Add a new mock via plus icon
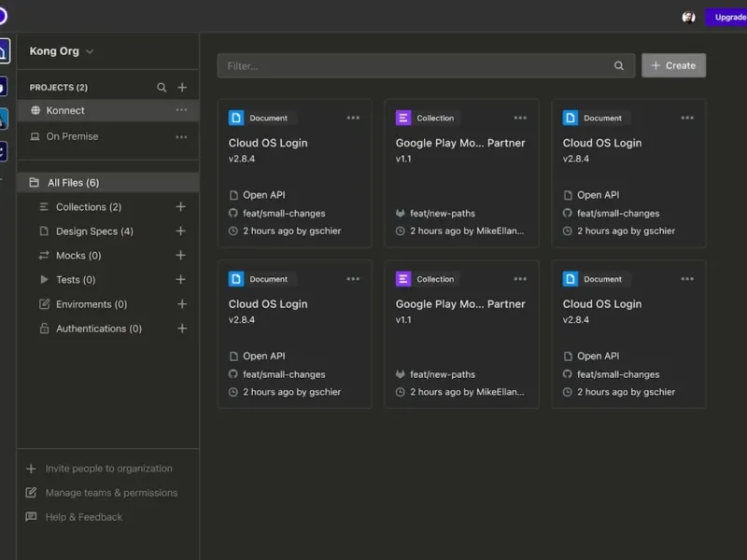The height and width of the screenshot is (560, 747). (181, 256)
